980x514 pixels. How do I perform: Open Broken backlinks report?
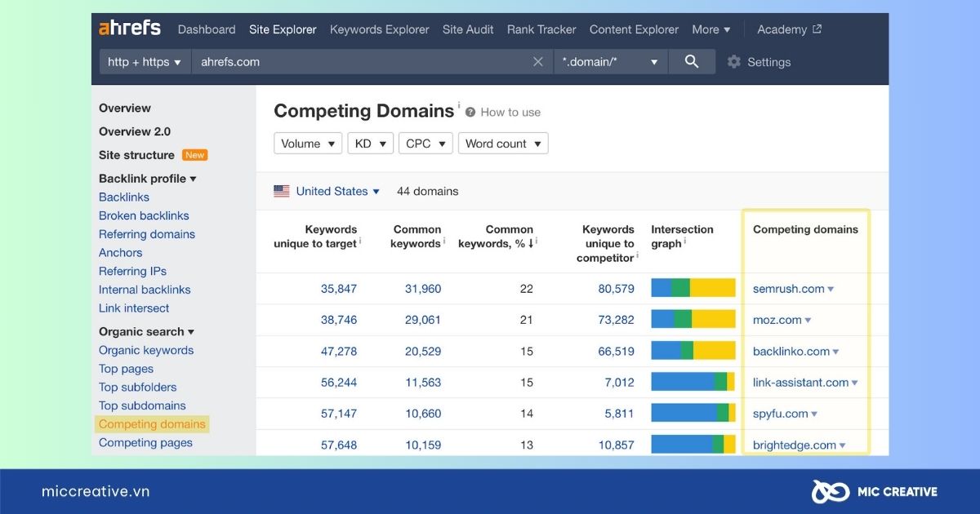144,216
